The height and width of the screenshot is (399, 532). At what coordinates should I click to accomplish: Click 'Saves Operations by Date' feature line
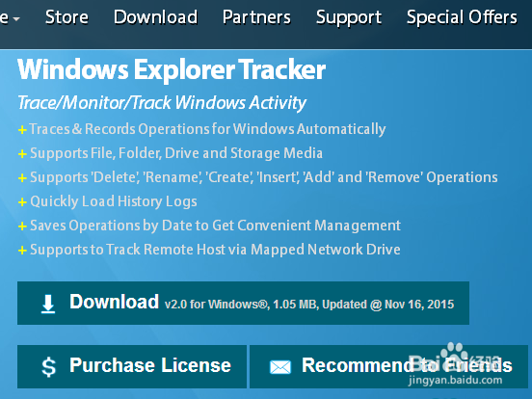click(216, 226)
